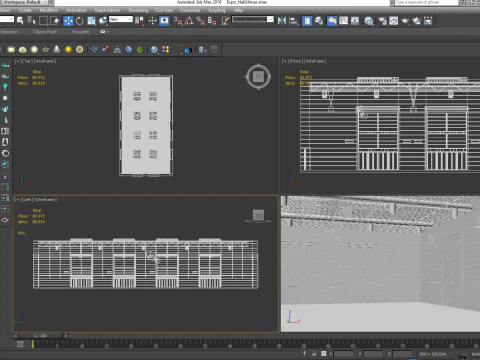
Task: Toggle the Scene Explorer
Action: point(307,21)
